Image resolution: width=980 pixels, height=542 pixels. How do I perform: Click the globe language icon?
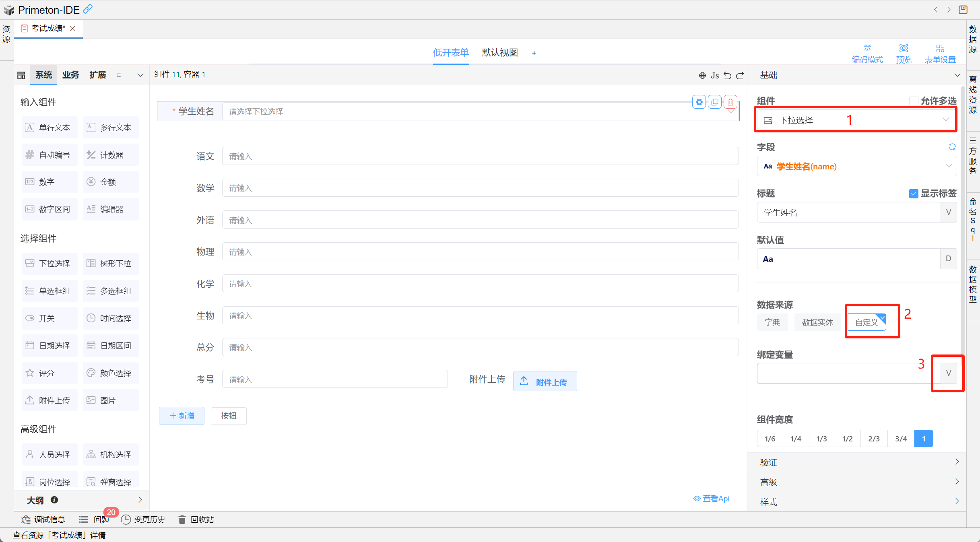click(702, 75)
